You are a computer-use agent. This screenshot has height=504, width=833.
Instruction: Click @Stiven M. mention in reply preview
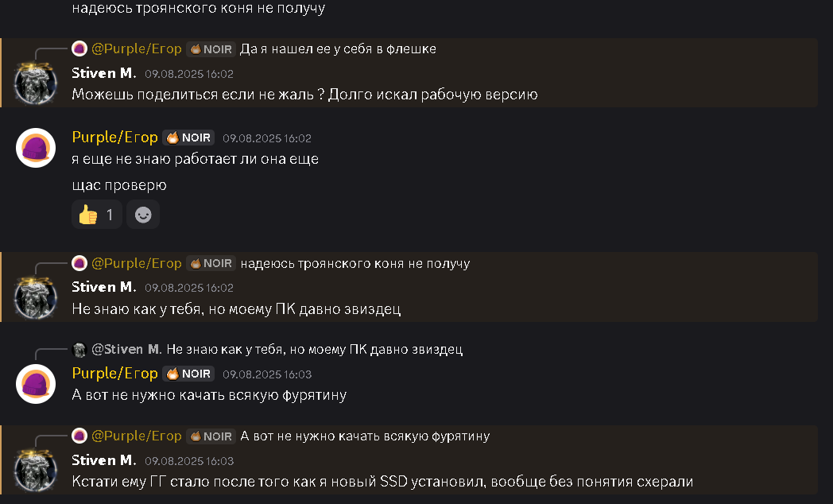tap(127, 350)
